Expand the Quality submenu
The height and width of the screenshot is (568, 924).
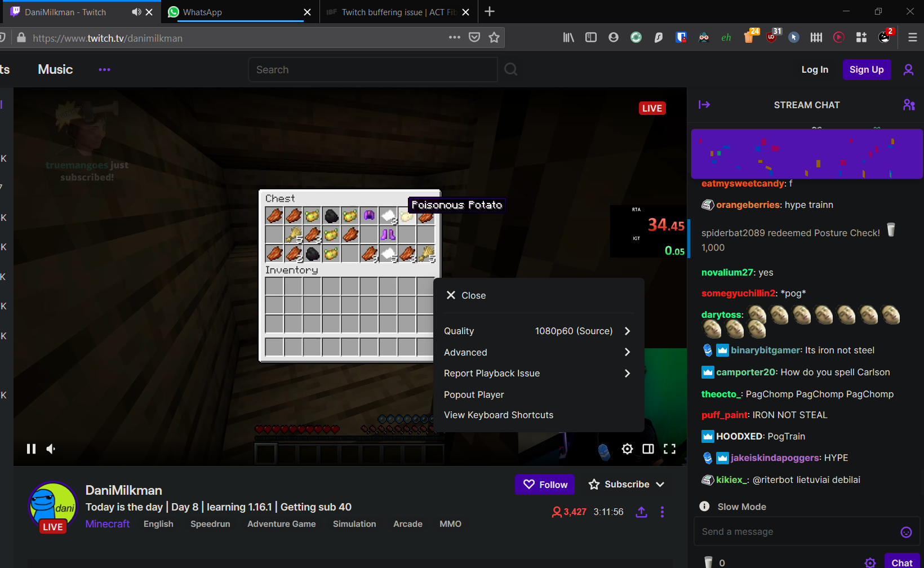pos(537,331)
